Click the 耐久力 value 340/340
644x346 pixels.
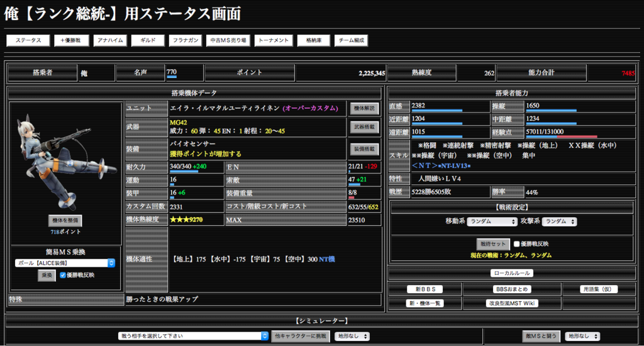coord(180,167)
